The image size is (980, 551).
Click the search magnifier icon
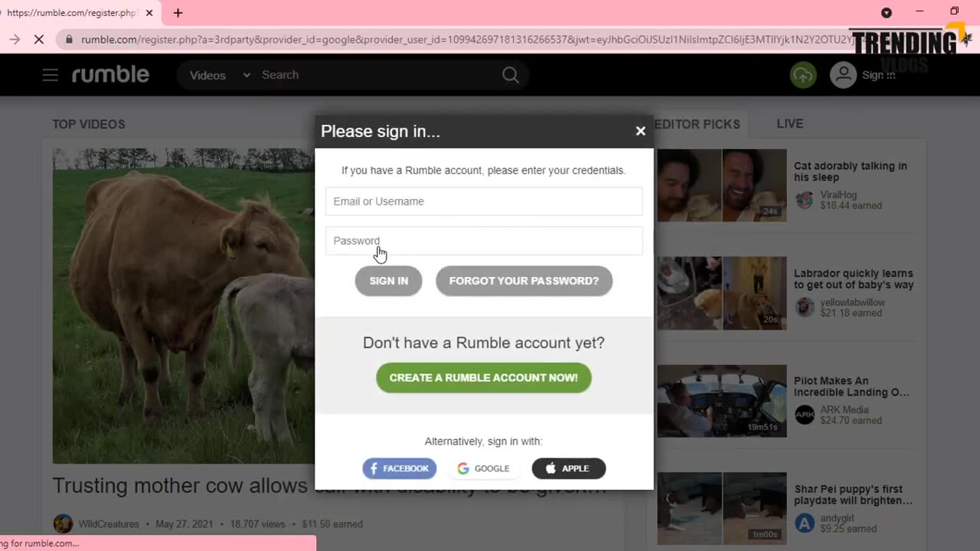[511, 75]
